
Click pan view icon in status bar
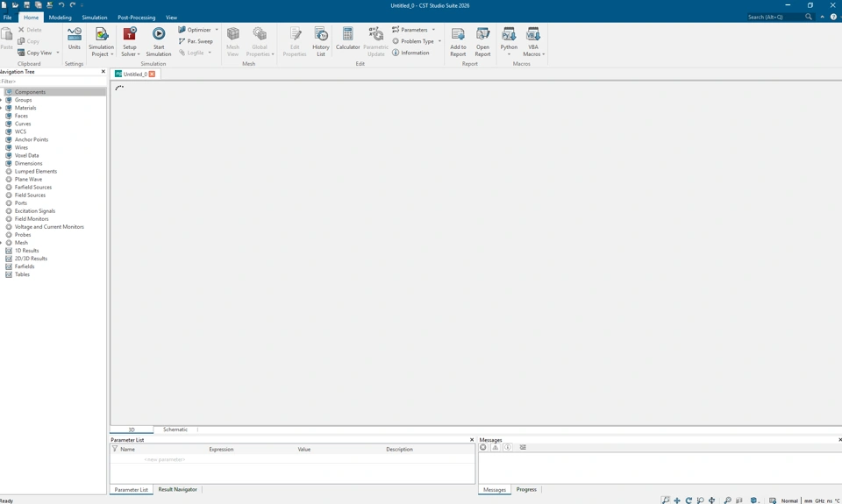[676, 500]
